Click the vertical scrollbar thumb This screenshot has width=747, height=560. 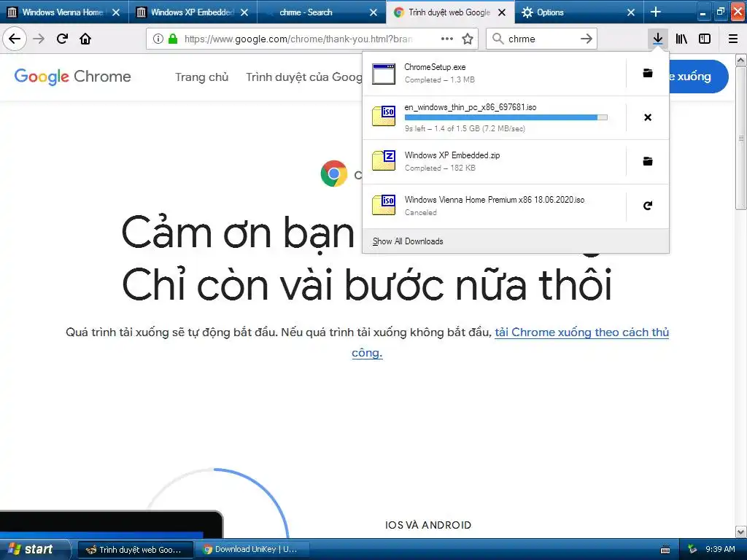740,138
